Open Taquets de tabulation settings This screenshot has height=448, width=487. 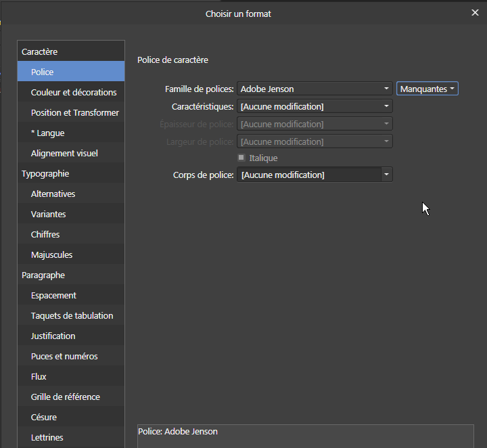click(71, 315)
